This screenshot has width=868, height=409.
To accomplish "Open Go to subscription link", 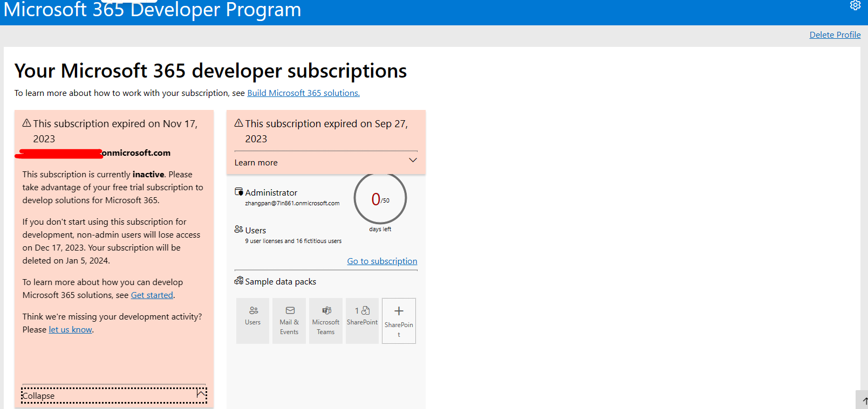I will (x=382, y=261).
